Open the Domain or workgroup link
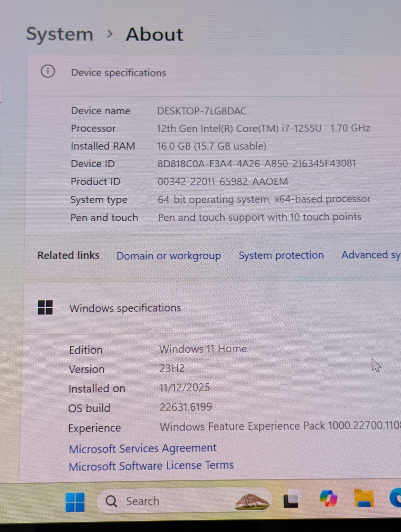This screenshot has width=401, height=532. click(169, 256)
